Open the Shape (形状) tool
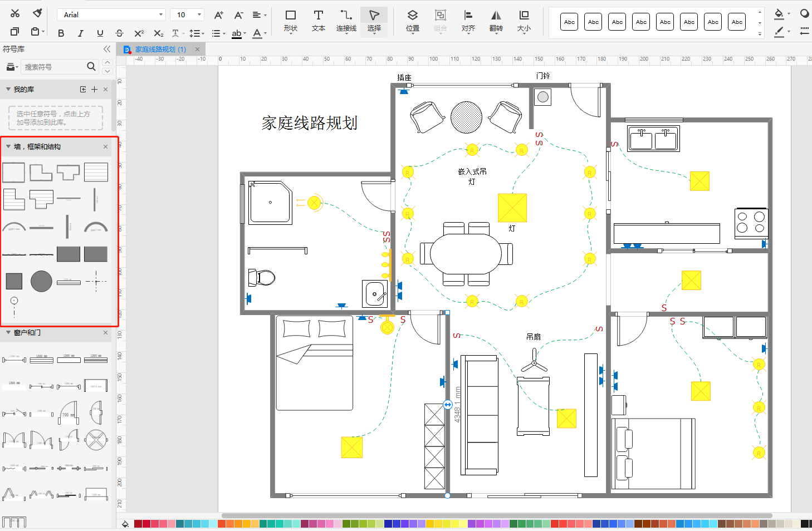This screenshot has height=531, width=812. [290, 21]
